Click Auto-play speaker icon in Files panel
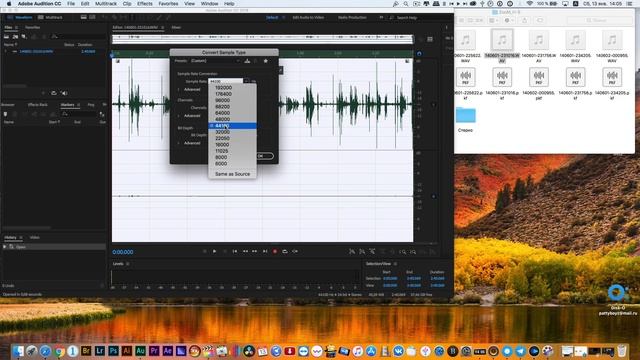 click(x=64, y=93)
